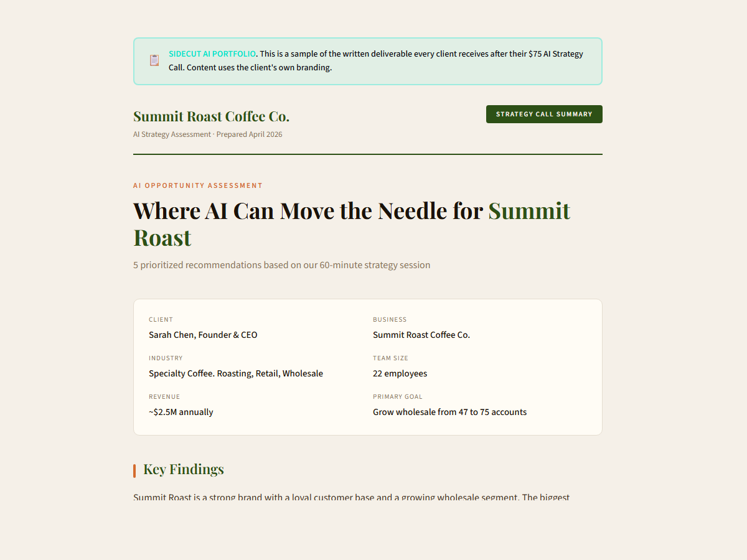Click the Client field label

[161, 320]
